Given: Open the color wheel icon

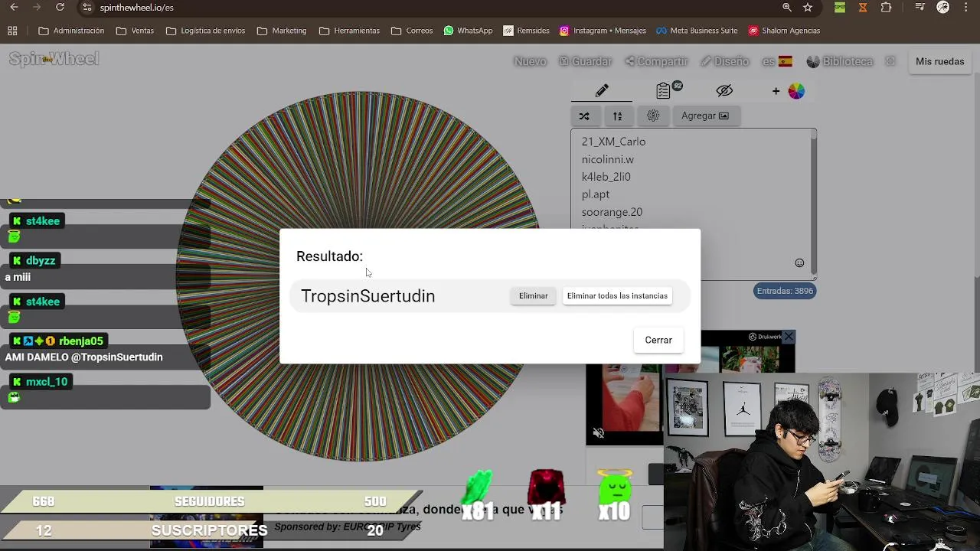Looking at the screenshot, I should click(796, 91).
